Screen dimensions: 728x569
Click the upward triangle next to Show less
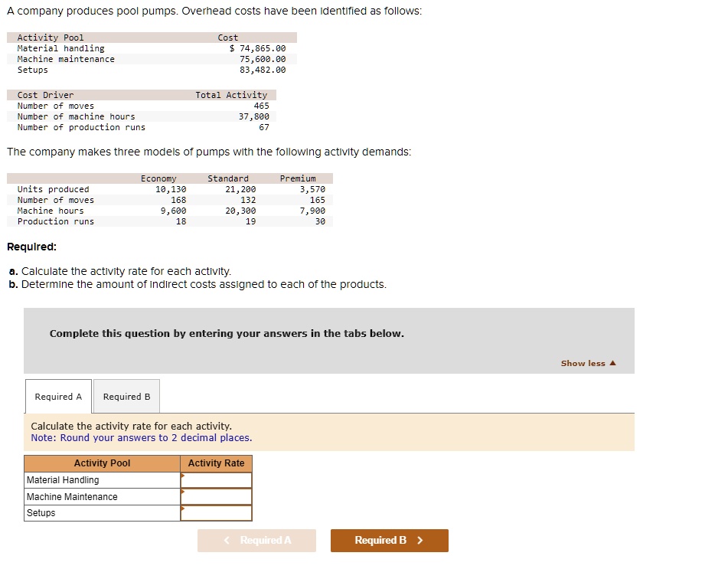point(613,363)
